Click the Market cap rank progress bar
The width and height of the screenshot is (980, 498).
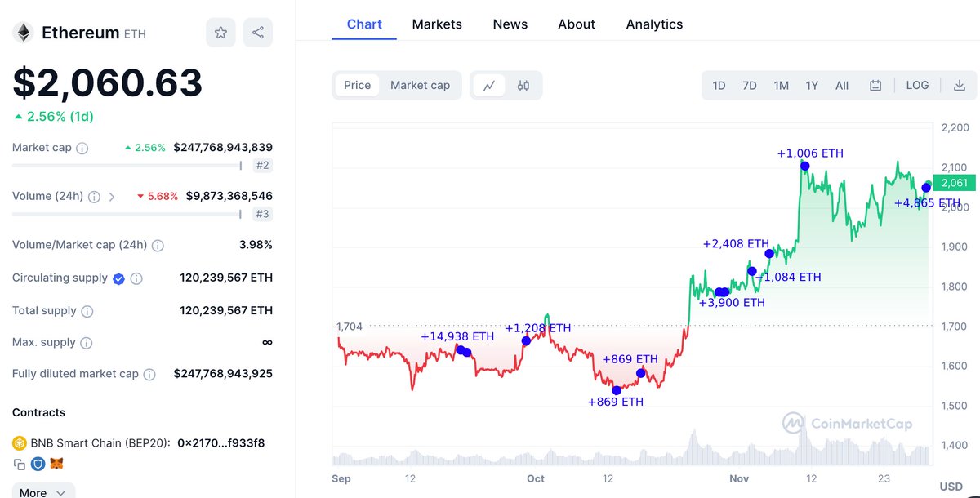coord(128,166)
